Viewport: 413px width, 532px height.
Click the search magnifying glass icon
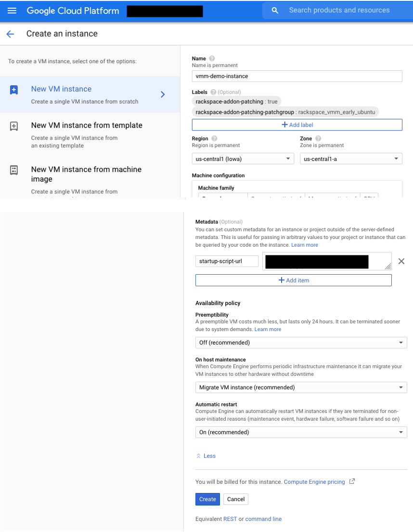[275, 10]
